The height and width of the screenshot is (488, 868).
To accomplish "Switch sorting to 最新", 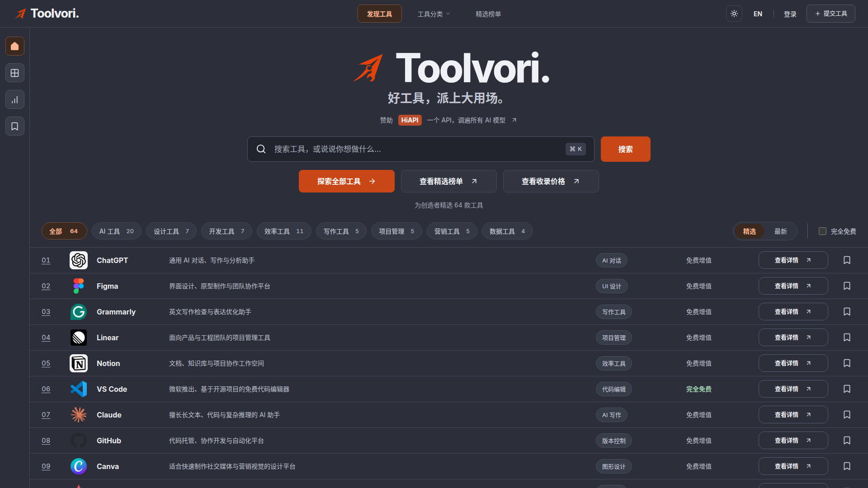I will [781, 231].
